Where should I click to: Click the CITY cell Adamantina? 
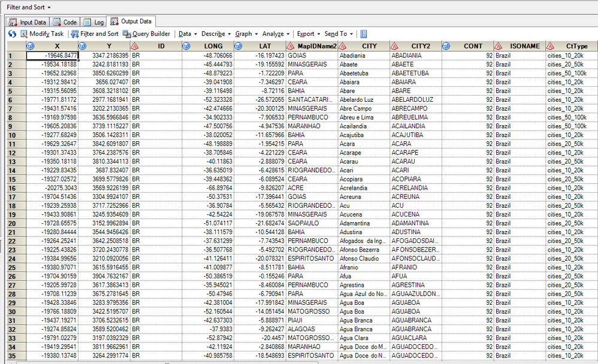pyautogui.click(x=364, y=223)
